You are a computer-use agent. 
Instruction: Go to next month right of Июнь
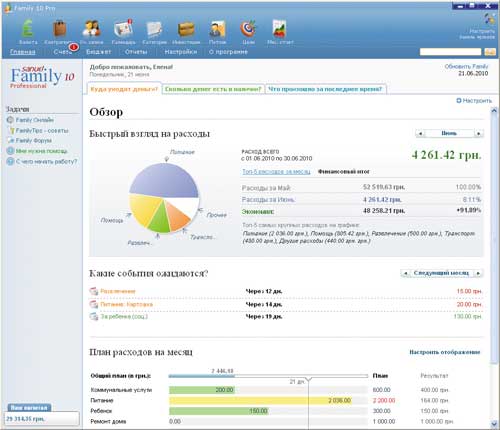click(479, 133)
